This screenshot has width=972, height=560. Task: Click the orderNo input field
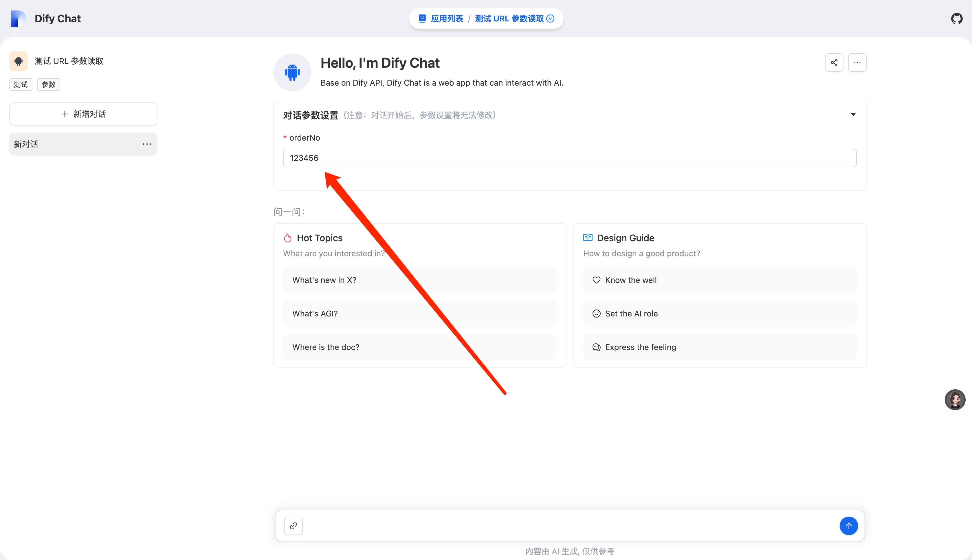(x=569, y=158)
